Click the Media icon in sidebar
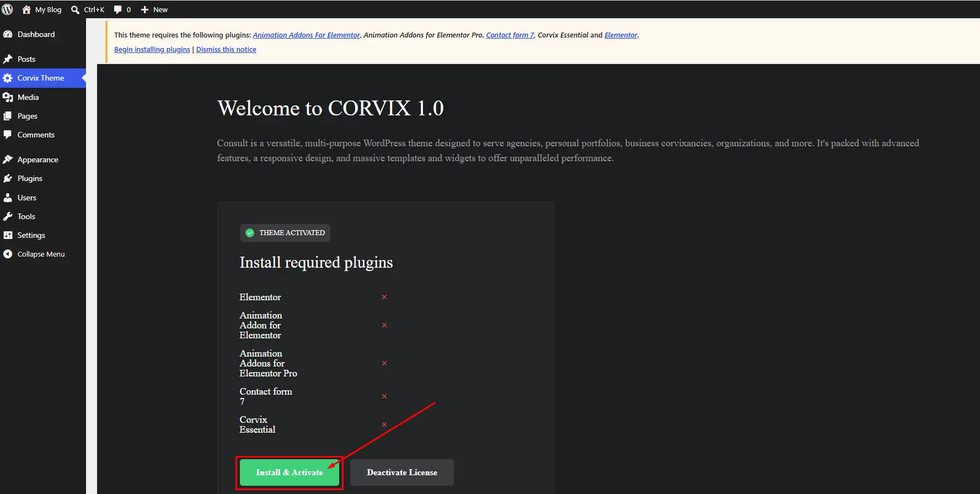Screen dimensions: 980x494 8,97
